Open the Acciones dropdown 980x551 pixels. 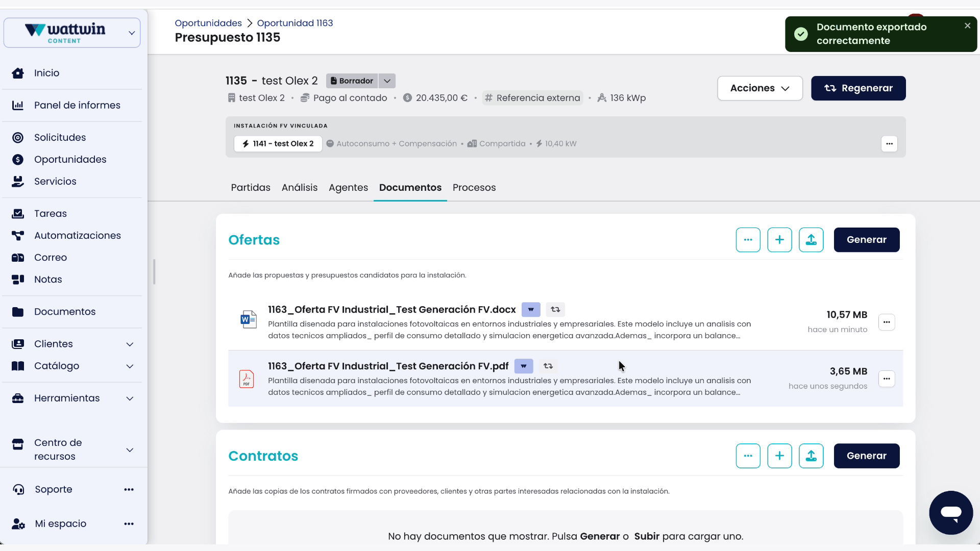pyautogui.click(x=760, y=88)
